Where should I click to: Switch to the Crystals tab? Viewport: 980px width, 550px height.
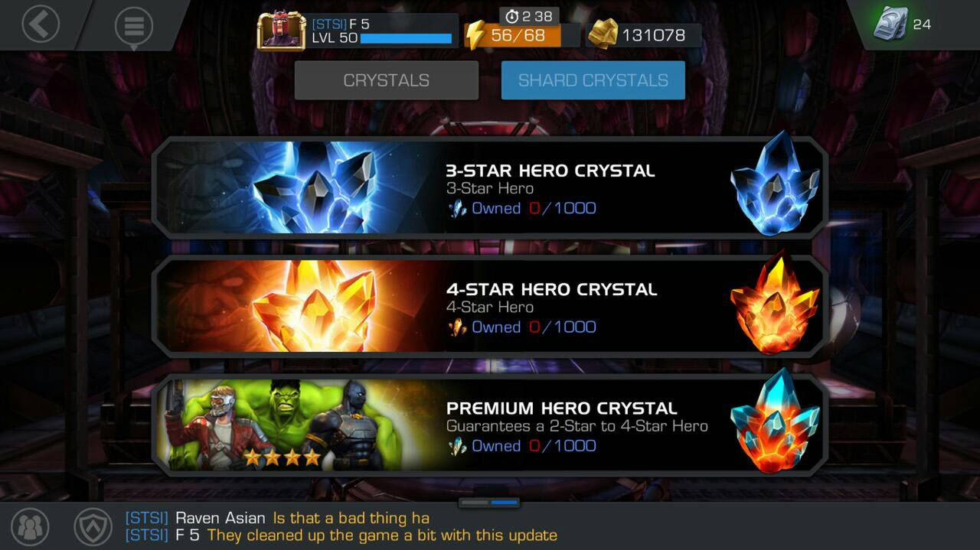click(387, 80)
